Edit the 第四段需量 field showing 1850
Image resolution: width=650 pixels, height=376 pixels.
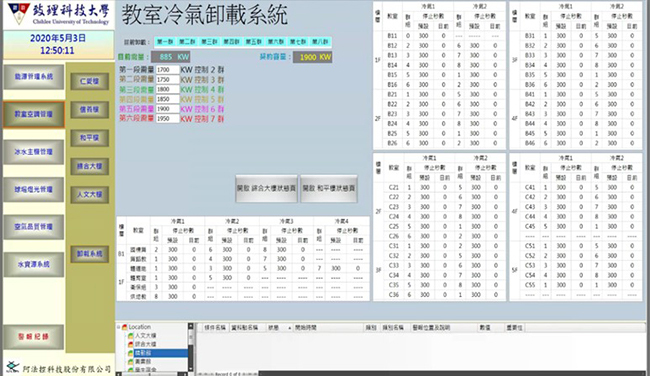click(x=167, y=99)
